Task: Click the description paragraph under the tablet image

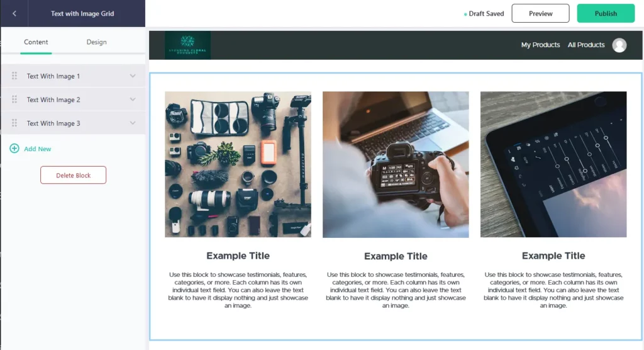Action: click(x=553, y=290)
